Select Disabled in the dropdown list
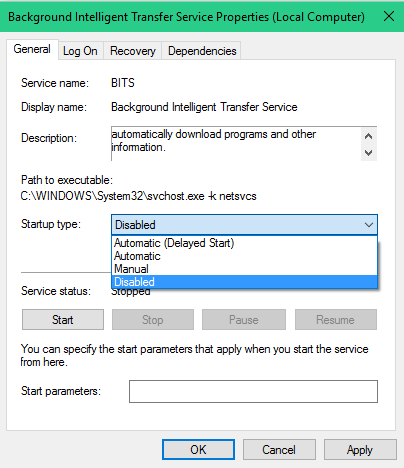 pyautogui.click(x=244, y=282)
